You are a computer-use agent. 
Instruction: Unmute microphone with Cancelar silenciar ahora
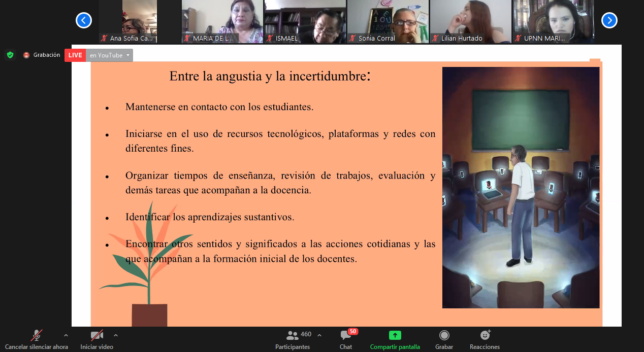[x=37, y=335]
